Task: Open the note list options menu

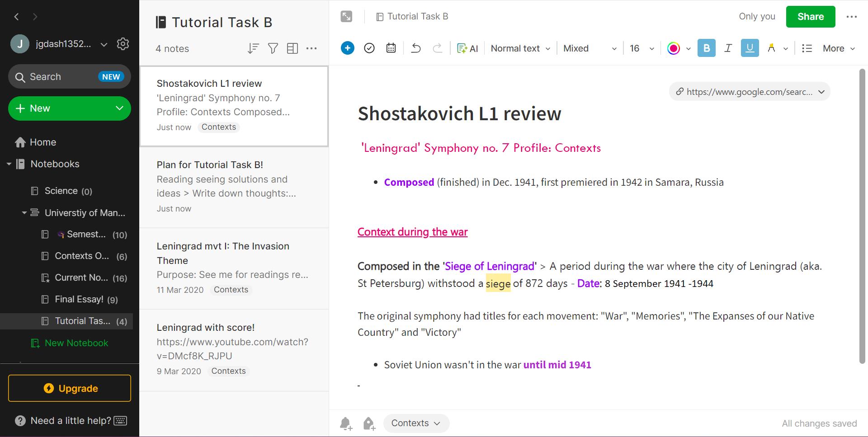Action: (x=312, y=48)
